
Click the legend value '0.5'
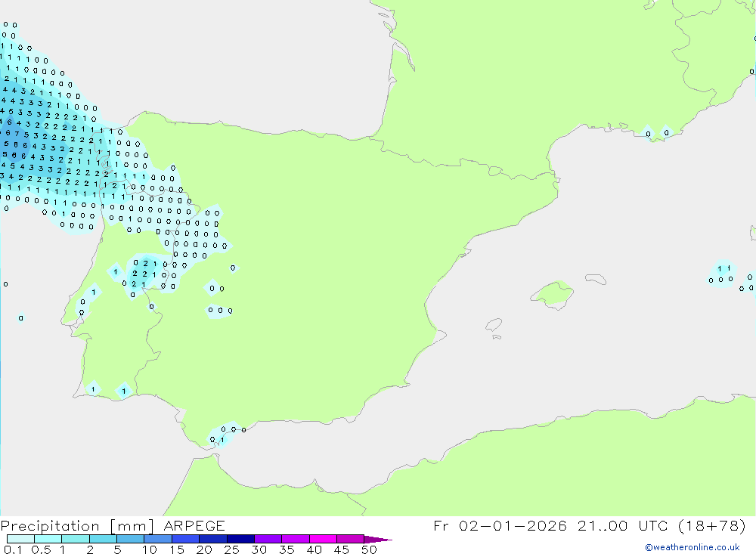pyautogui.click(x=41, y=549)
